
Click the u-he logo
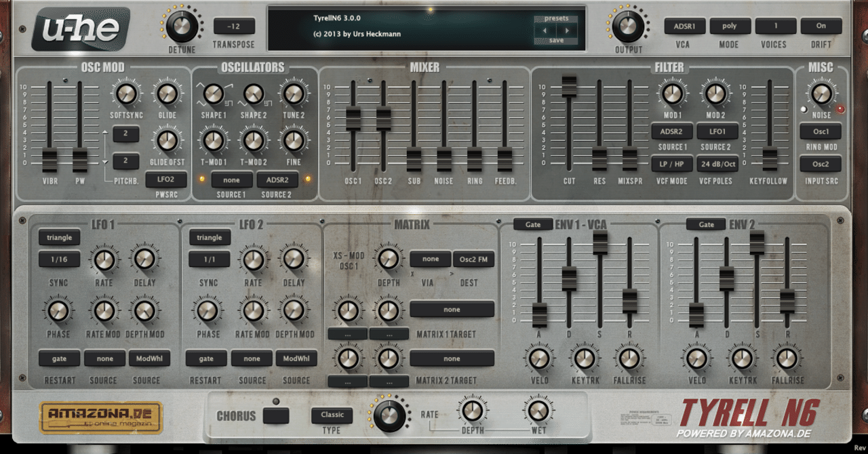click(x=81, y=29)
